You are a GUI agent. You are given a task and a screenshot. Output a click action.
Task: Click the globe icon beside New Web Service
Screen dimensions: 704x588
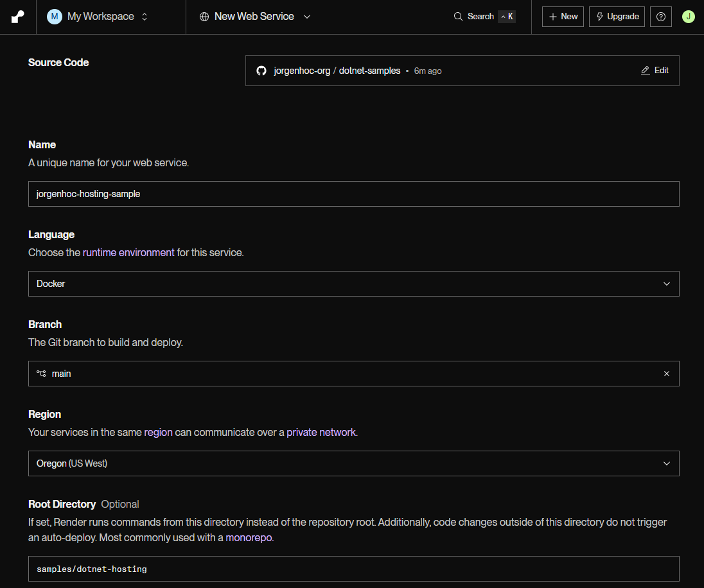[x=204, y=17]
